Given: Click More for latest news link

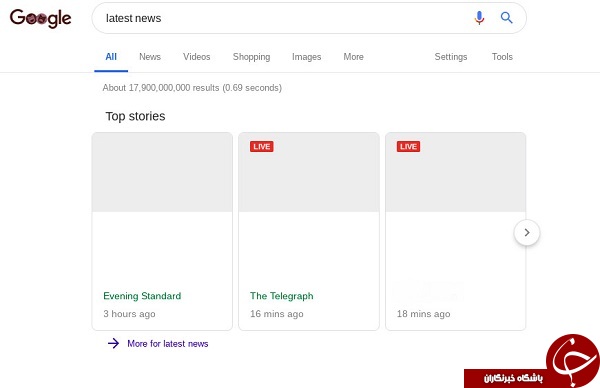Looking at the screenshot, I should (168, 344).
